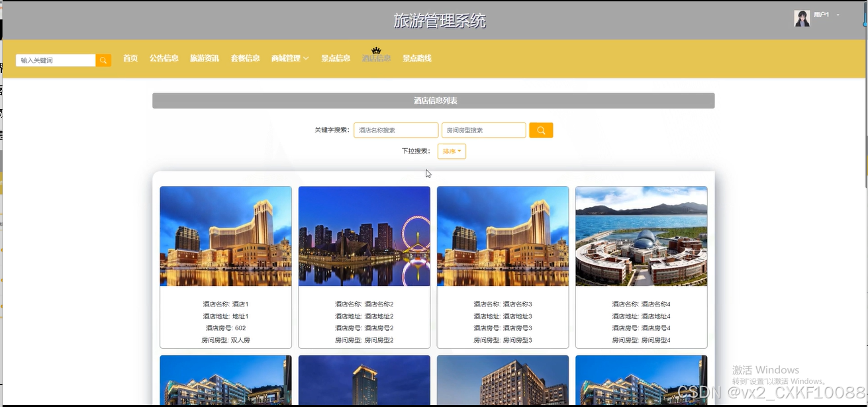The height and width of the screenshot is (407, 868).
Task: Click text 房间房型: 房间房型3
Action: pyautogui.click(x=503, y=340)
